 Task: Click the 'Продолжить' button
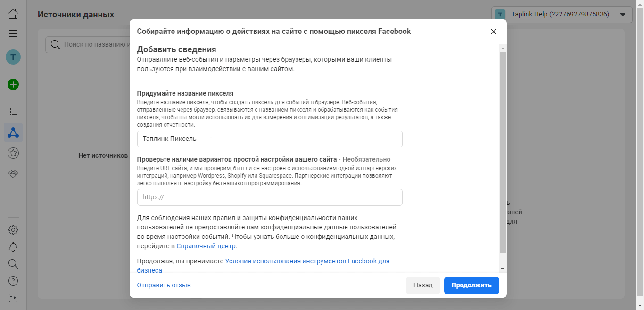click(x=471, y=285)
